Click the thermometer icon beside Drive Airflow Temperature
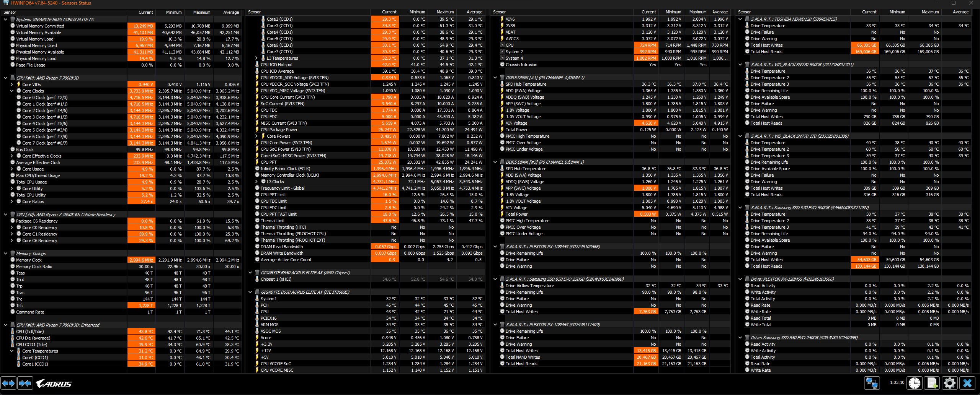This screenshot has width=980, height=395. pos(502,286)
